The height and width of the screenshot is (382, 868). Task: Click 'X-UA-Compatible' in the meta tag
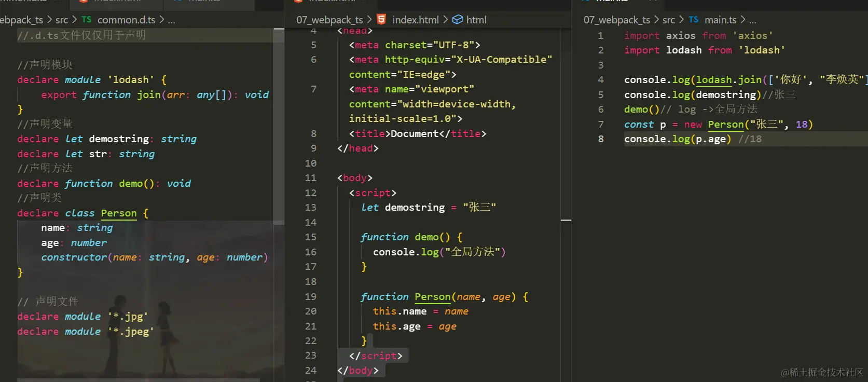(x=501, y=59)
